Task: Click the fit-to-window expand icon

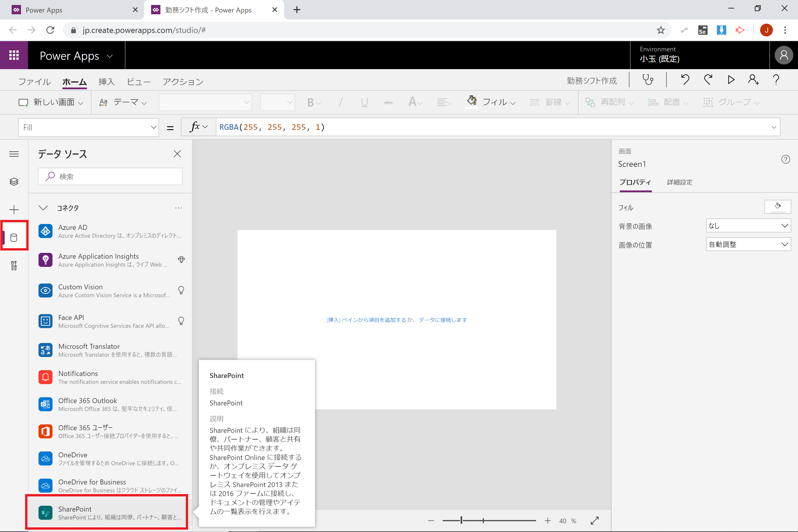Action: (595, 520)
